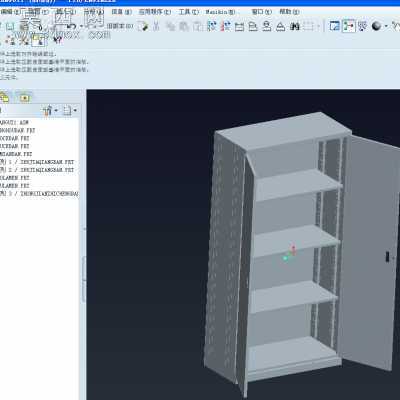This screenshot has height=400, width=400.
Task: Click the model tree settings icon
Action: pos(48,110)
